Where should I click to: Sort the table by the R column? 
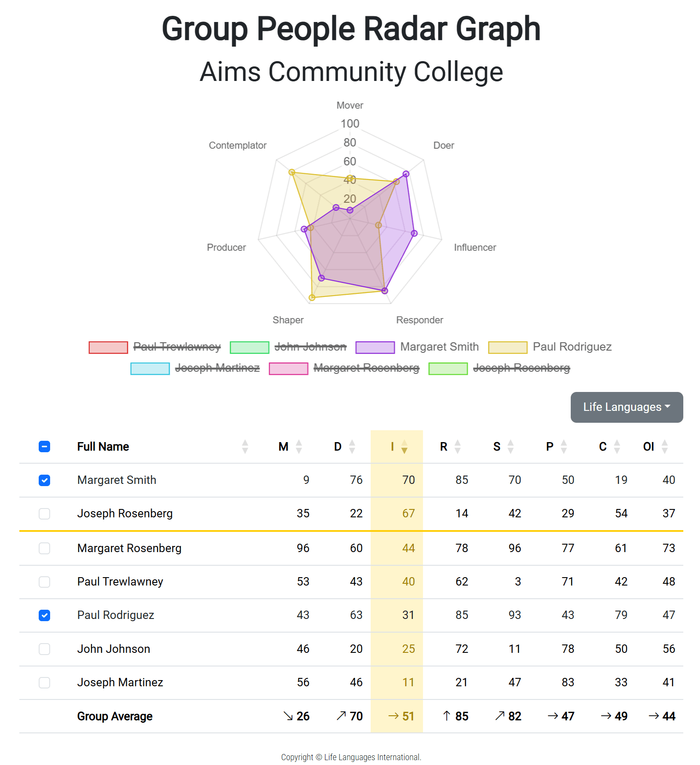coord(458,447)
